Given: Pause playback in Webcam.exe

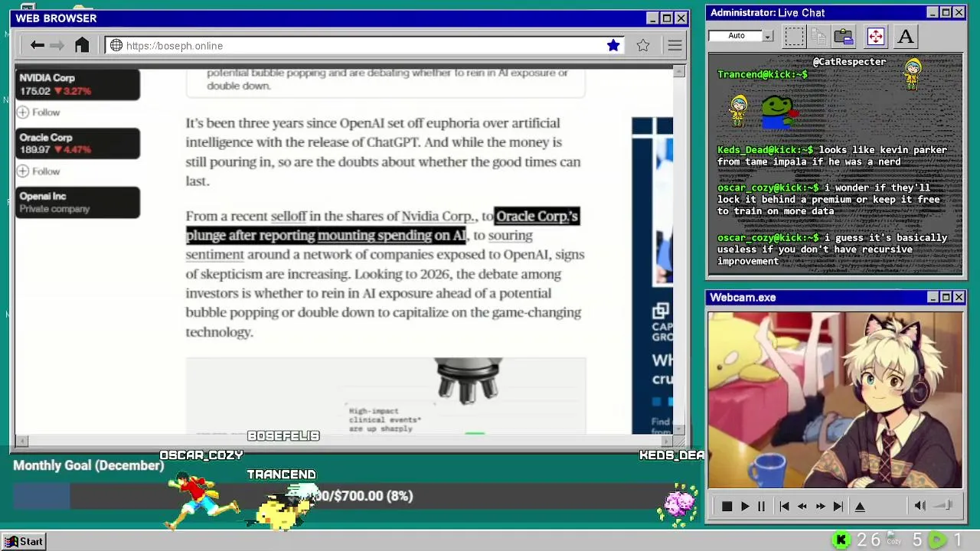Looking at the screenshot, I should [x=761, y=506].
